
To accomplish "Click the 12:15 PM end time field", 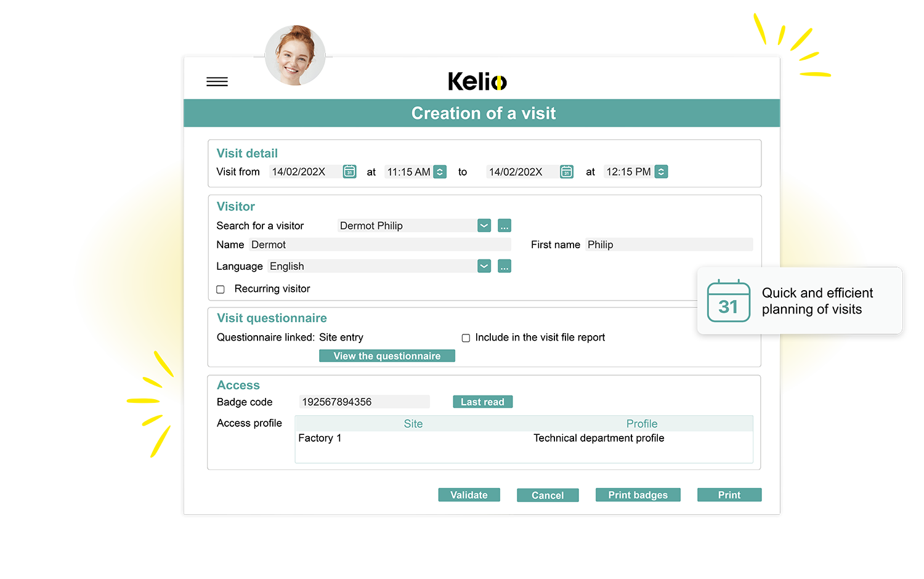I will [x=628, y=172].
